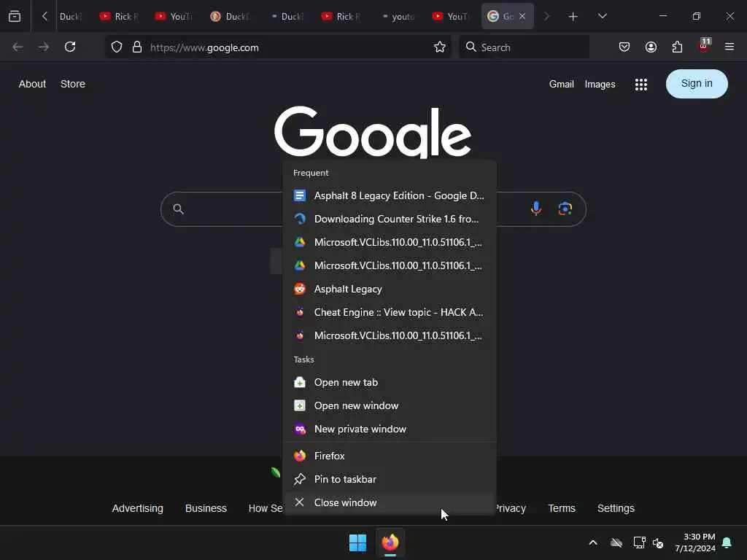This screenshot has width=747, height=560.
Task: Open Gmail link
Action: (x=561, y=85)
